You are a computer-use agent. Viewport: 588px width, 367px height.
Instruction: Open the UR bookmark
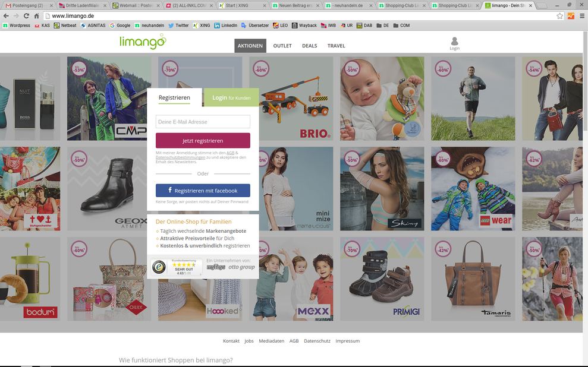(347, 26)
